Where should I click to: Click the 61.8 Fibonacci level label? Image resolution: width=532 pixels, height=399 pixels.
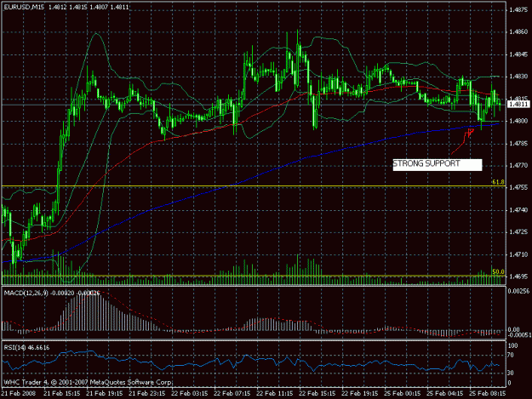pyautogui.click(x=498, y=182)
